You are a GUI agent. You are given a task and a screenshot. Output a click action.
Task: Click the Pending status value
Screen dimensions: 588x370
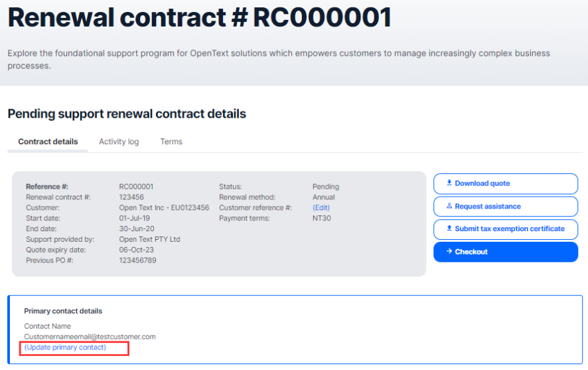[325, 187]
